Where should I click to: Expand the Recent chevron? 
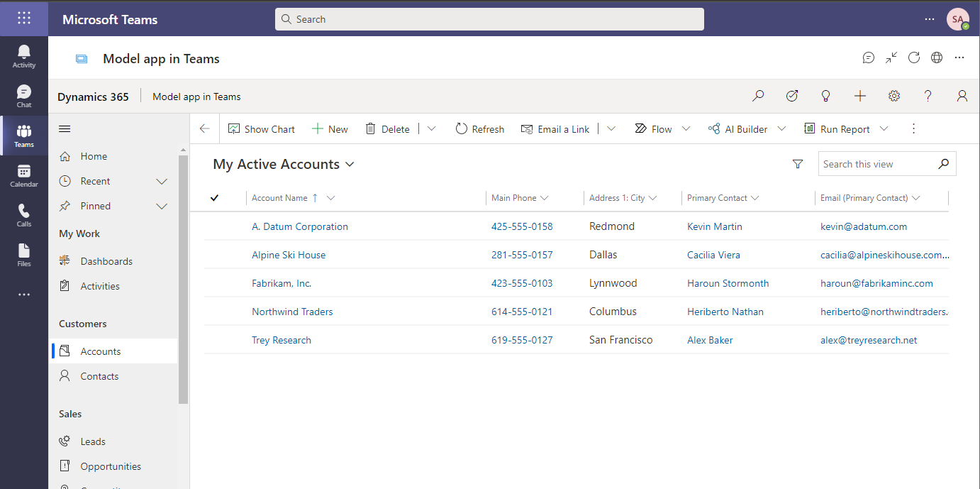[x=162, y=182]
